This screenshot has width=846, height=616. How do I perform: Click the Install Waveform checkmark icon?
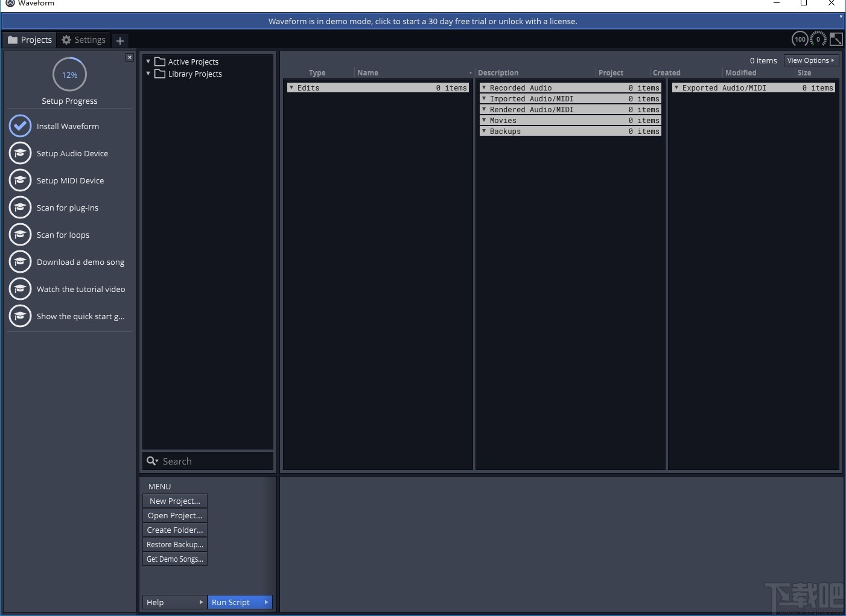click(20, 126)
